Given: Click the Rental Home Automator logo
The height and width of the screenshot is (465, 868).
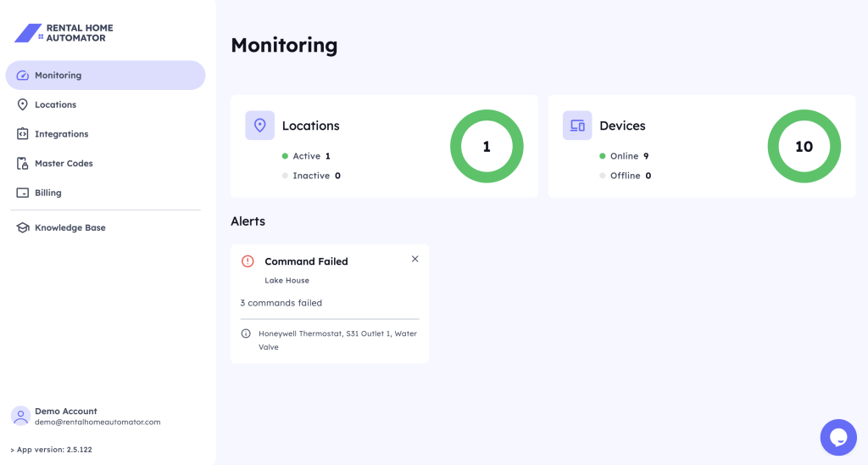Looking at the screenshot, I should pyautogui.click(x=64, y=33).
